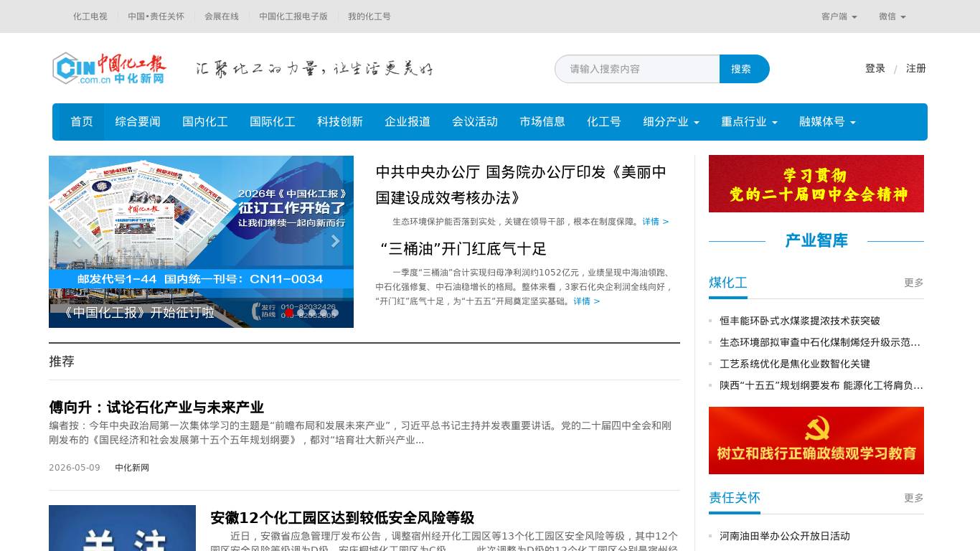Viewport: 980px width, 551px height.
Task: Open the 科技创新 section
Action: [x=340, y=122]
